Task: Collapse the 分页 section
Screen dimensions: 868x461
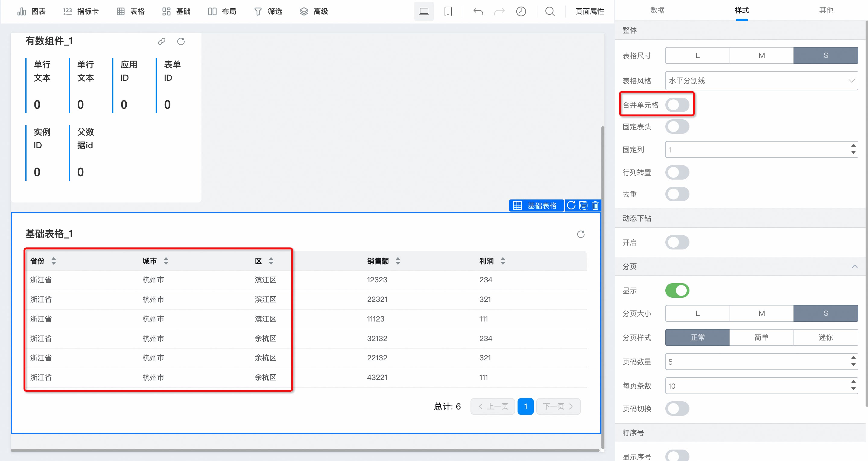Action: pos(854,266)
